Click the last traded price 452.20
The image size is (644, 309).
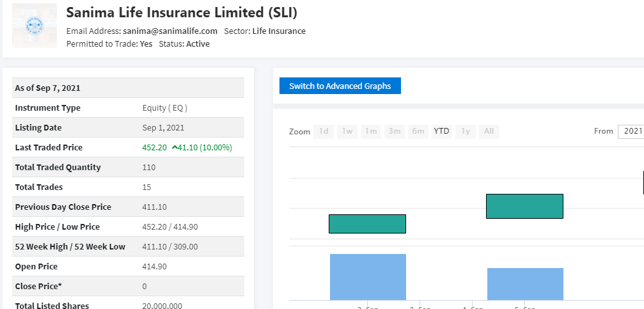tap(154, 148)
